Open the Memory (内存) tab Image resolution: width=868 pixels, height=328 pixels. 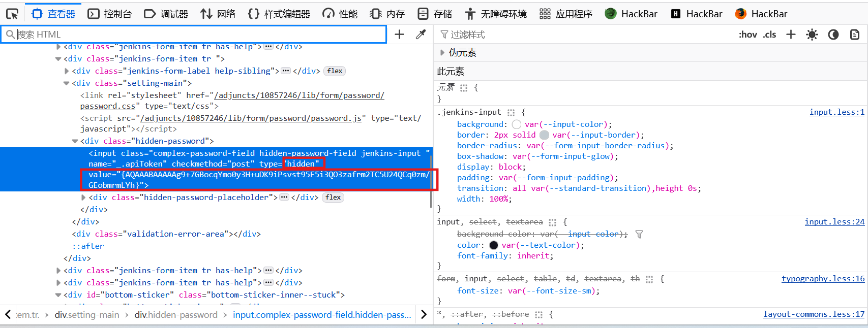[387, 14]
